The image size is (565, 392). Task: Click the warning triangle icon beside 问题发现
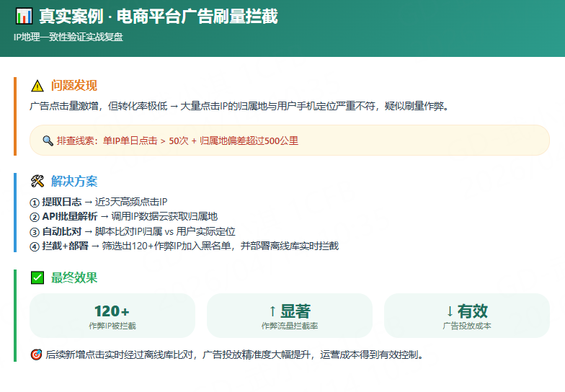tap(37, 86)
